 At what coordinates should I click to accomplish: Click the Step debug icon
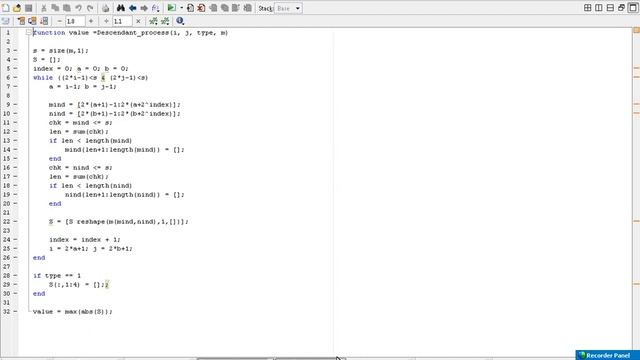tap(213, 8)
